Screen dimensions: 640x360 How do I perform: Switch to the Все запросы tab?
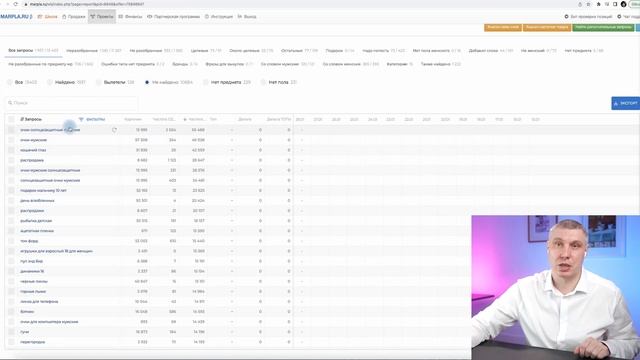[33, 51]
